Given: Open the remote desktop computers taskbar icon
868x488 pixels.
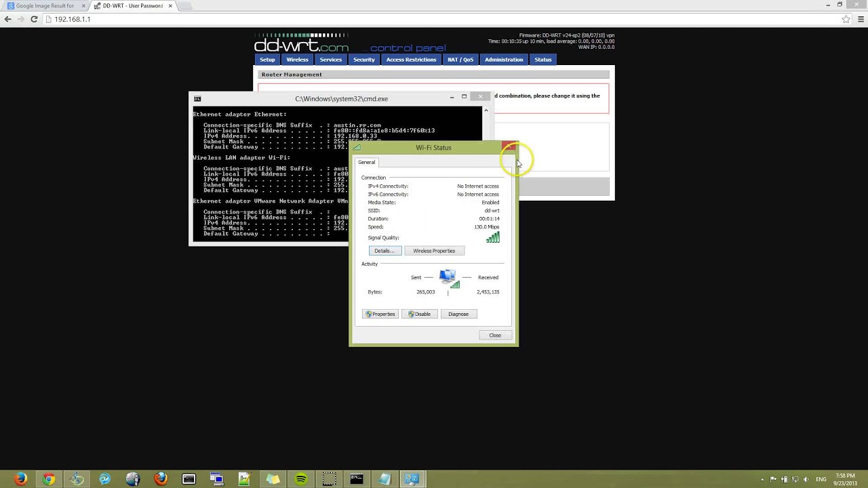Looking at the screenshot, I should [x=216, y=479].
